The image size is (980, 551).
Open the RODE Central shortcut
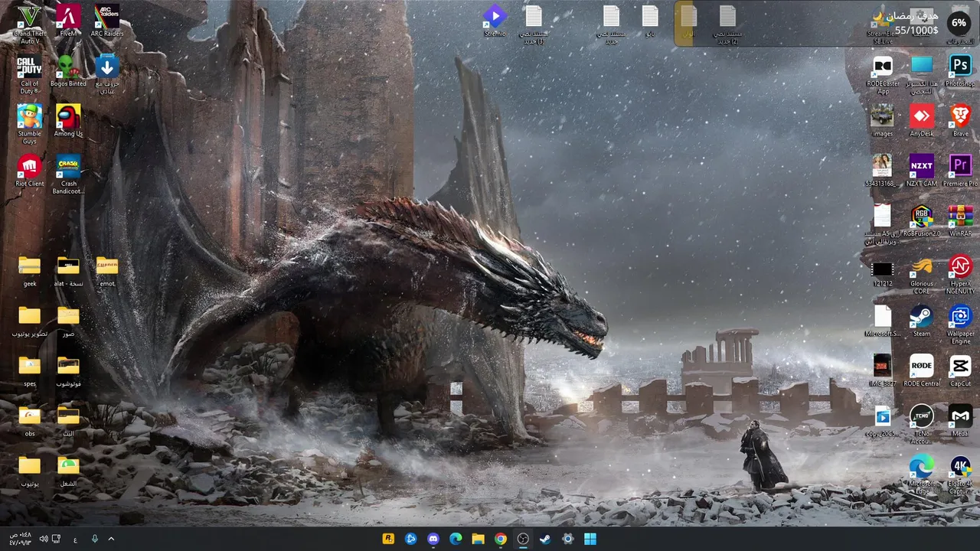[922, 371]
